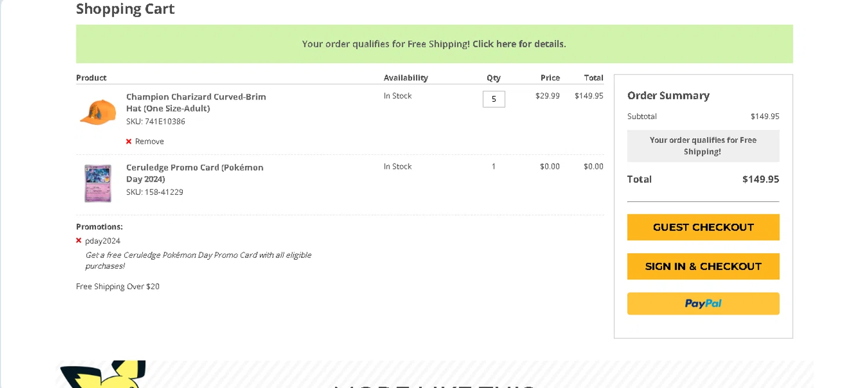Click the free shipping 'Click here for details' link
The image size is (868, 388).
tap(519, 44)
